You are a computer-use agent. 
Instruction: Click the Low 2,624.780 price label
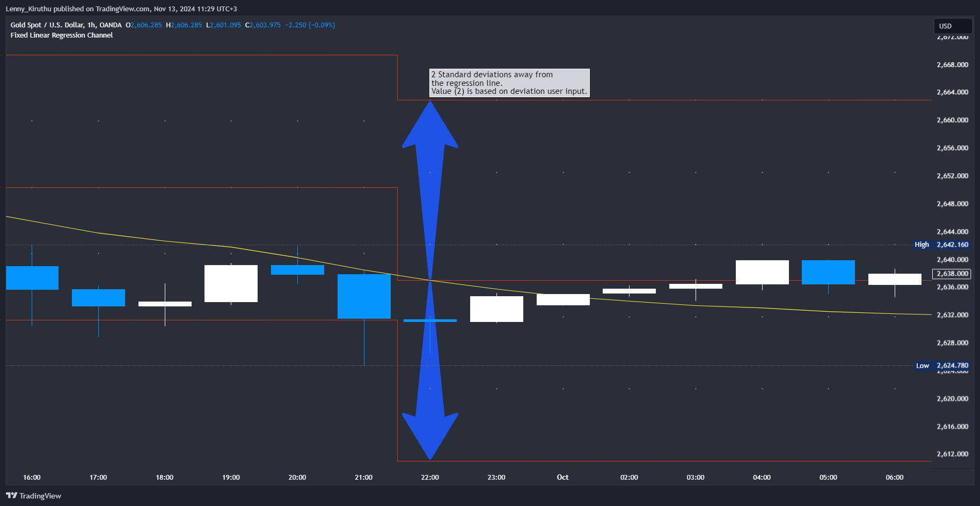(x=942, y=366)
